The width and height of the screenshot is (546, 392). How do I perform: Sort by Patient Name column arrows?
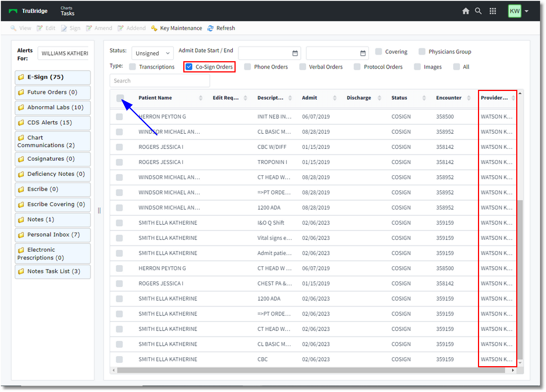[201, 98]
